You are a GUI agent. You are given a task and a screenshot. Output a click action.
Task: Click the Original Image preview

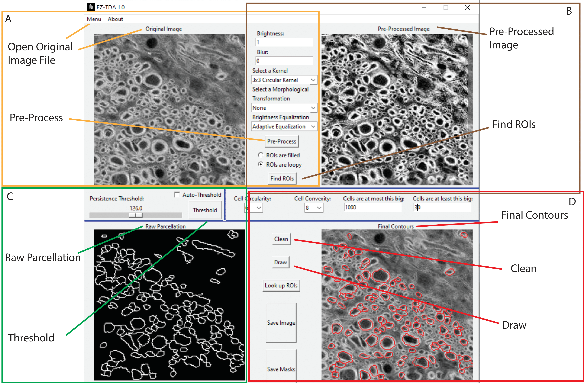[x=169, y=109]
